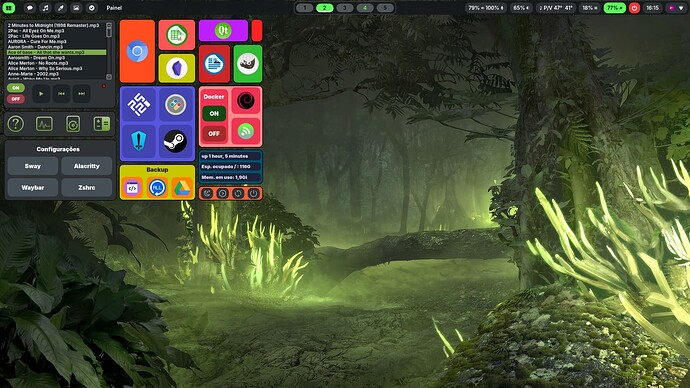Screen dimensions: 690x388
Task: Skip to the previous track
Action: point(61,94)
